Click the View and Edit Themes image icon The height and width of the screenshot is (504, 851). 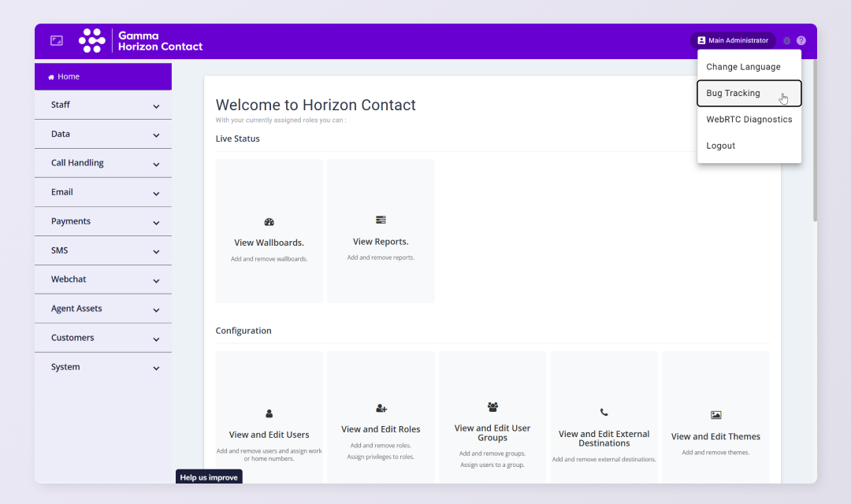(715, 415)
